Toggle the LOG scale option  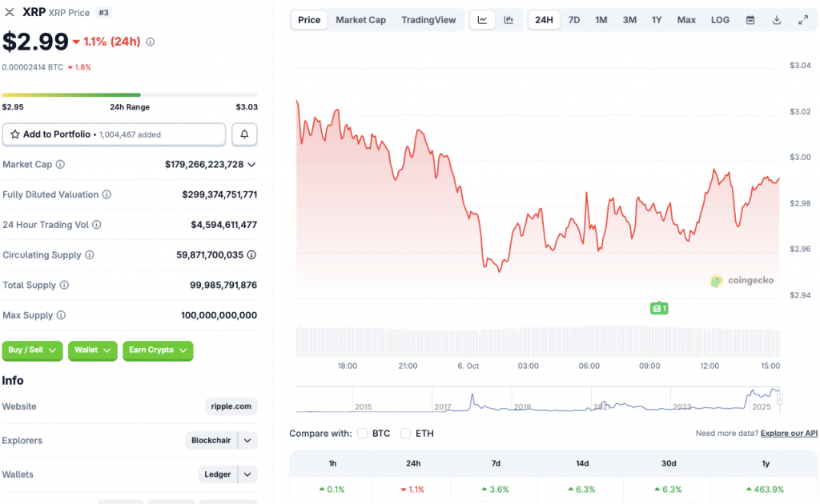pyautogui.click(x=720, y=20)
